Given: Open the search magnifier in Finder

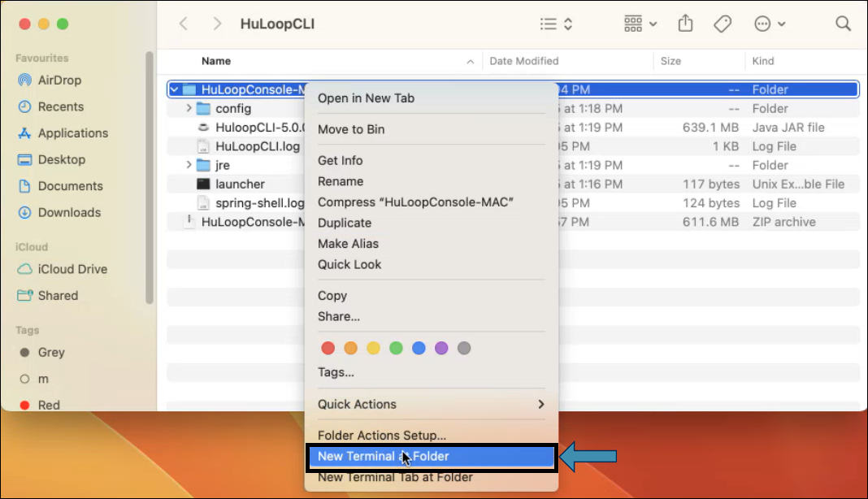Looking at the screenshot, I should (843, 24).
